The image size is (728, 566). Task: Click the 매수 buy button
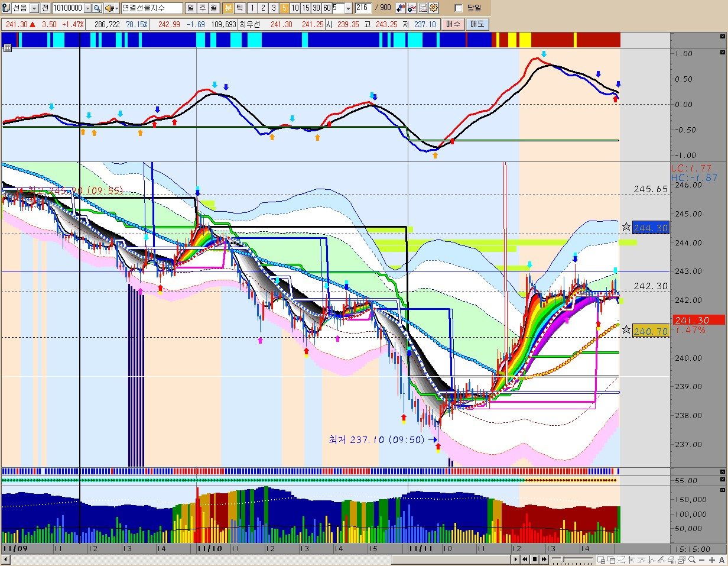click(453, 24)
